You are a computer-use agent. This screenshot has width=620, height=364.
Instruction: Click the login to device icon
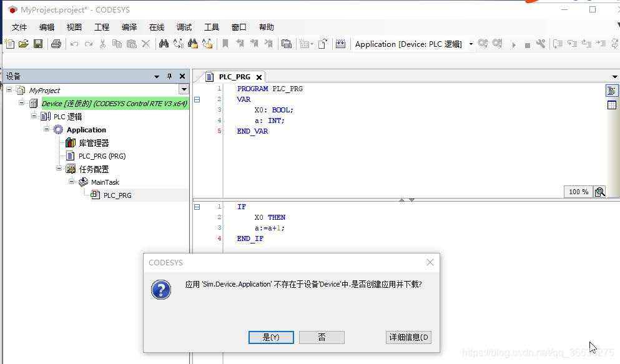click(483, 44)
